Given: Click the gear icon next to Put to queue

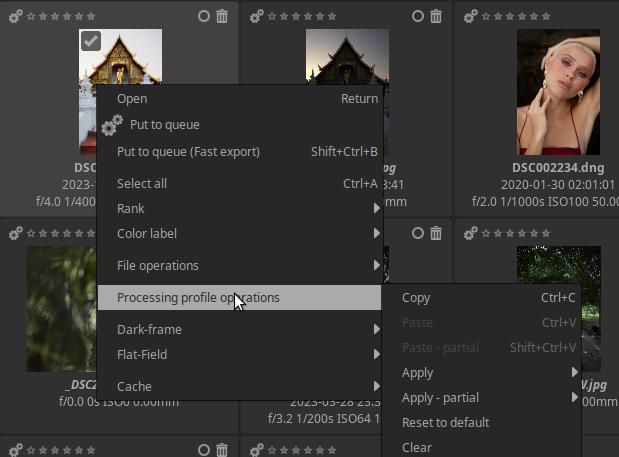Looking at the screenshot, I should tap(112, 125).
